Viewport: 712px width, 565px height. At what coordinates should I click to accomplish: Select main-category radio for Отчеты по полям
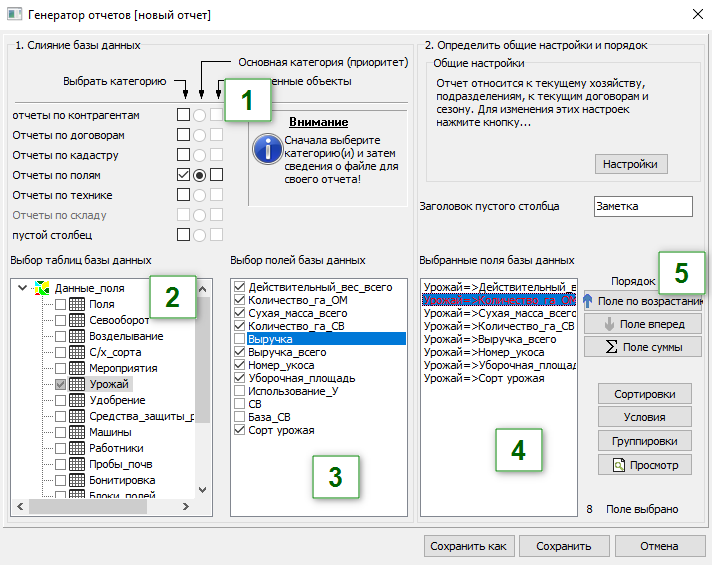[x=199, y=175]
